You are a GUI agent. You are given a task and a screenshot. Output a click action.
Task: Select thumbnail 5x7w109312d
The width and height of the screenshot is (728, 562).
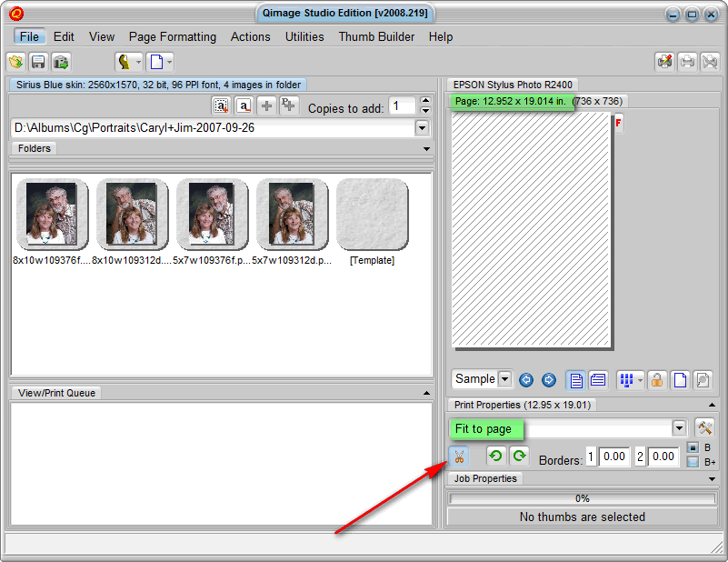292,214
